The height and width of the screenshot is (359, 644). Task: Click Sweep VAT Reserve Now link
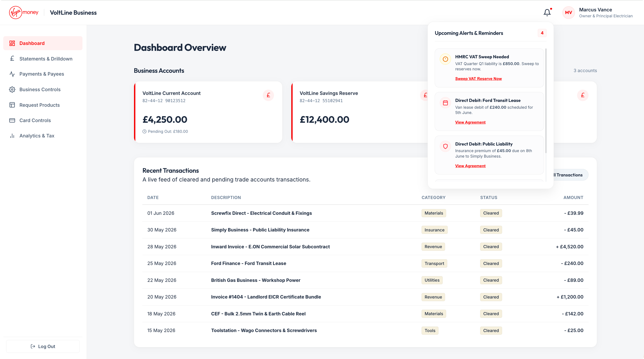pyautogui.click(x=478, y=78)
